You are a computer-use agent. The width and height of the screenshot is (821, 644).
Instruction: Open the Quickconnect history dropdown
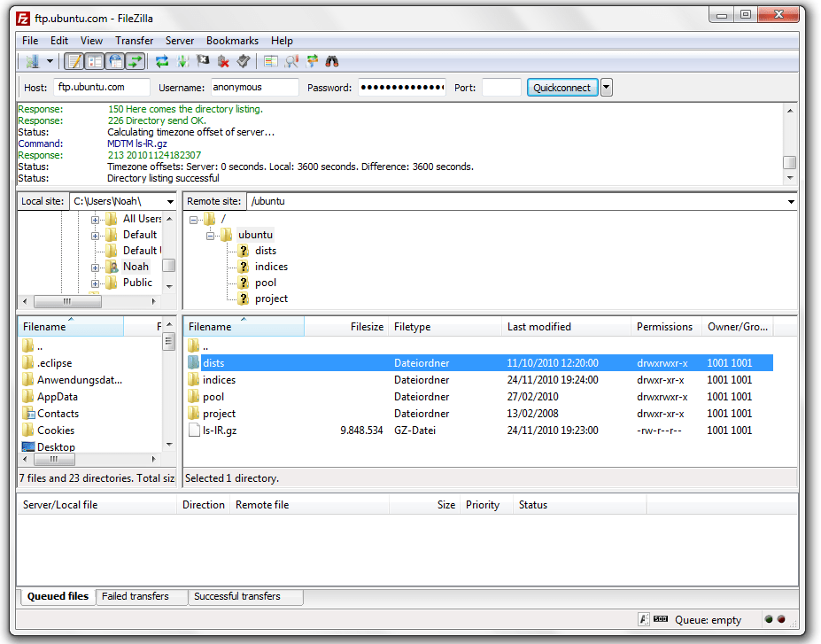coord(606,87)
